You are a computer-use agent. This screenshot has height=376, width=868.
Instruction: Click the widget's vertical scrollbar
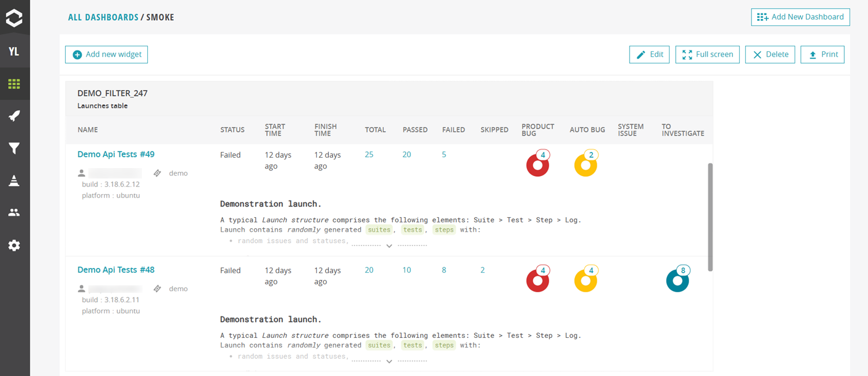(710, 217)
